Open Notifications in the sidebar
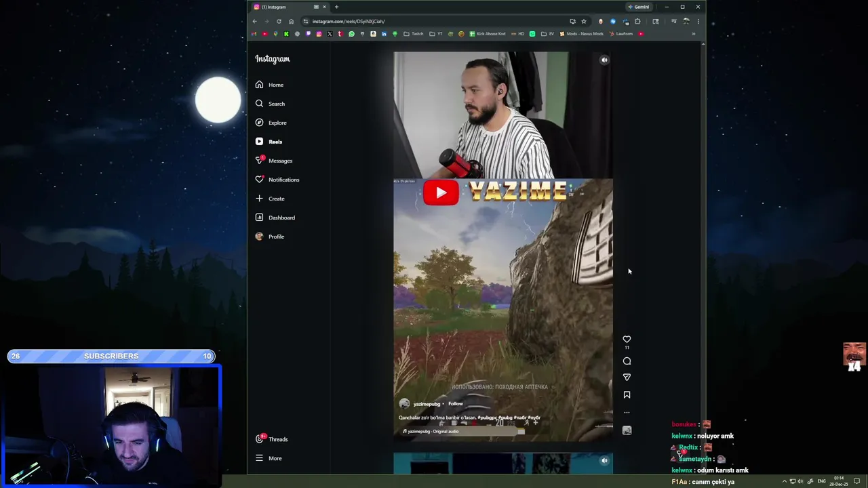The image size is (868, 488). [x=277, y=180]
